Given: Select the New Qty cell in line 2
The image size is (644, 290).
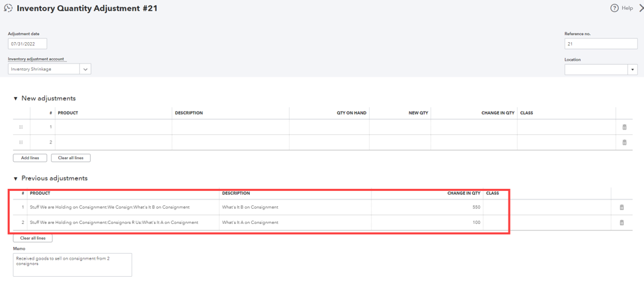Looking at the screenshot, I should click(x=399, y=143).
